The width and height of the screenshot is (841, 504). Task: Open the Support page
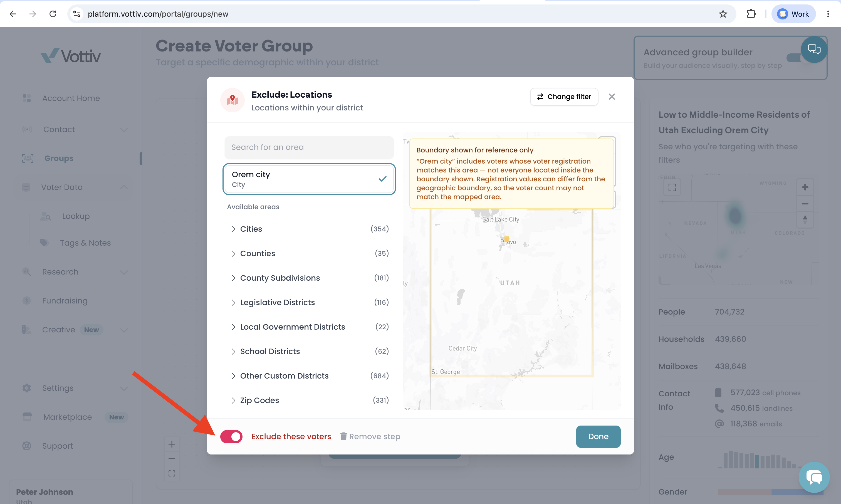click(x=57, y=446)
